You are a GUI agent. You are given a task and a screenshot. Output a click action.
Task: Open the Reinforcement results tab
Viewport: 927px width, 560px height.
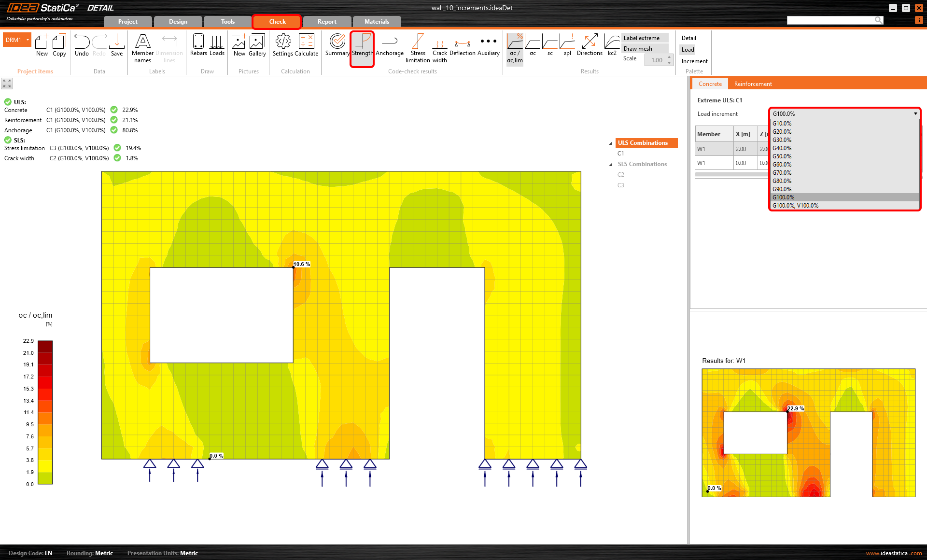coord(753,84)
